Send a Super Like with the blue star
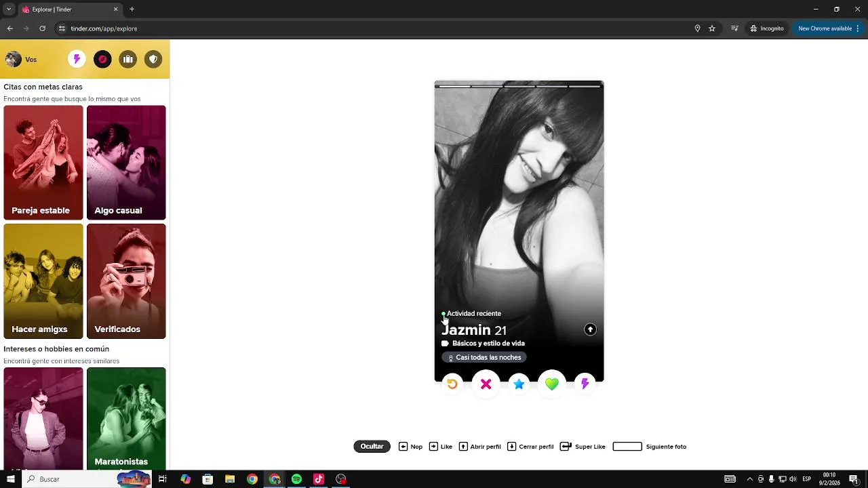The image size is (868, 488). tap(519, 384)
